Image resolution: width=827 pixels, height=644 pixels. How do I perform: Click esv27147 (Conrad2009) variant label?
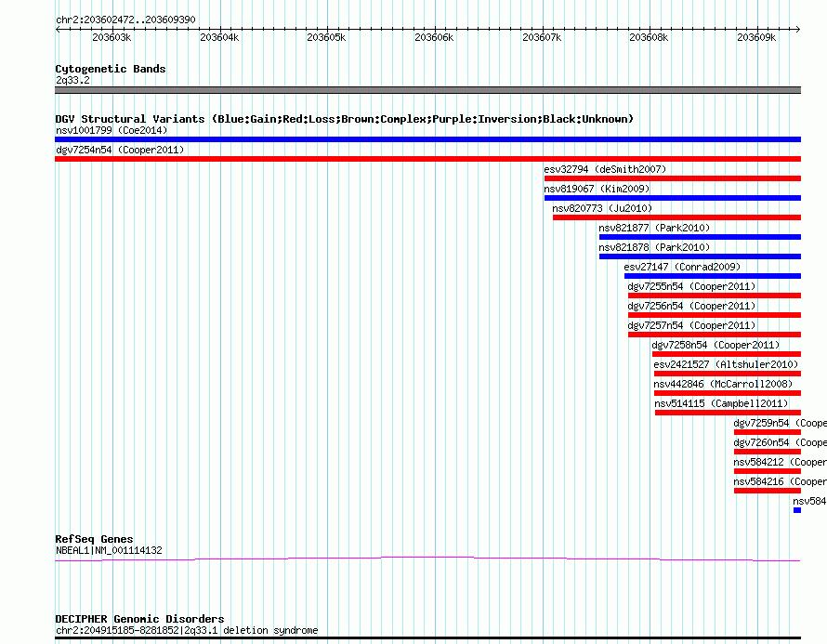coord(682,267)
